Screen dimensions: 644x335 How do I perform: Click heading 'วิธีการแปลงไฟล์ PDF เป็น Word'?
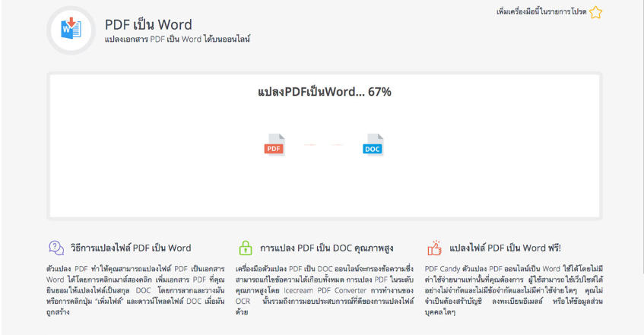pyautogui.click(x=131, y=248)
